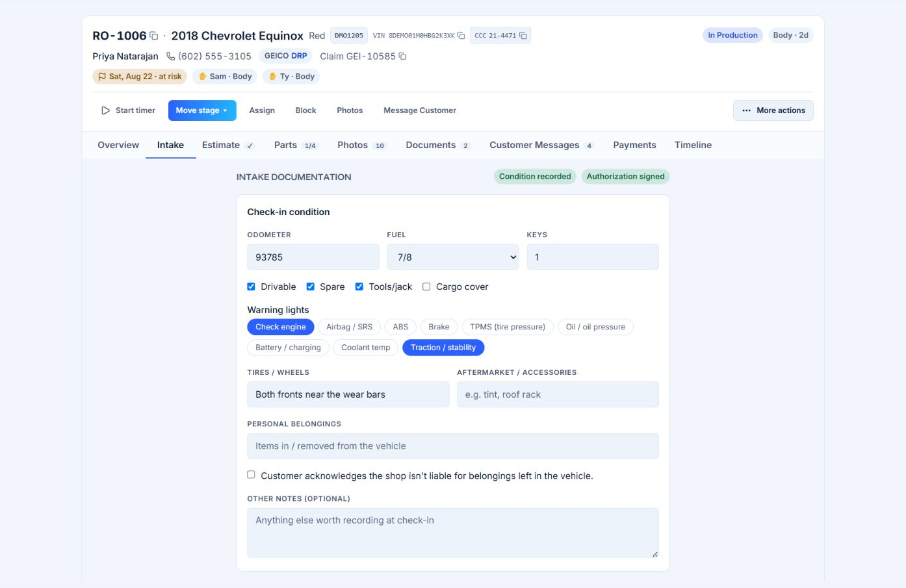Image resolution: width=906 pixels, height=588 pixels.
Task: Click the hand icon on Ty · Body
Action: [272, 77]
